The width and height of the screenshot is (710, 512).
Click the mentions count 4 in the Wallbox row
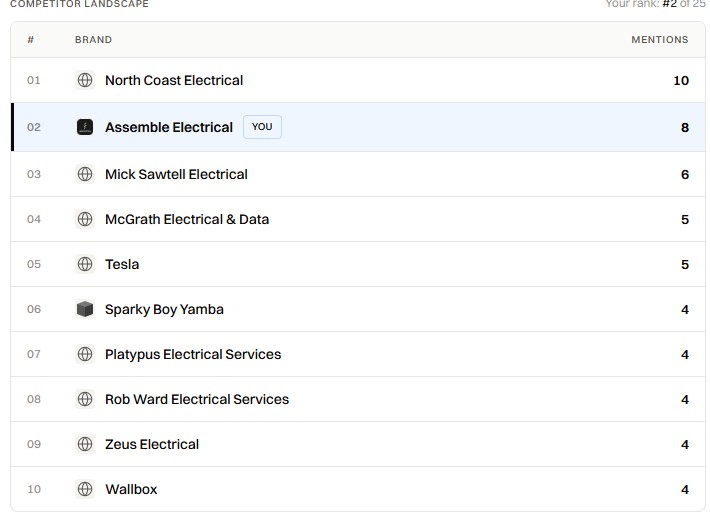coord(685,490)
